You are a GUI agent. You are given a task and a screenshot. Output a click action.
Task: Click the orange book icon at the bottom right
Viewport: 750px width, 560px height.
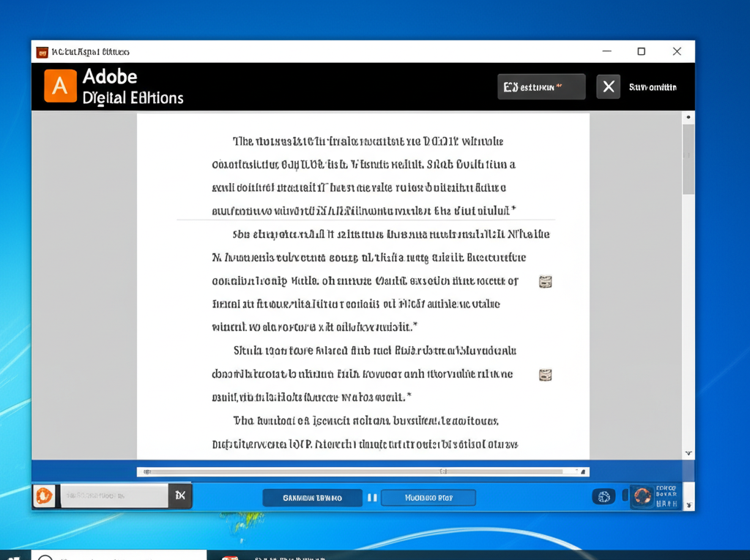pos(644,496)
